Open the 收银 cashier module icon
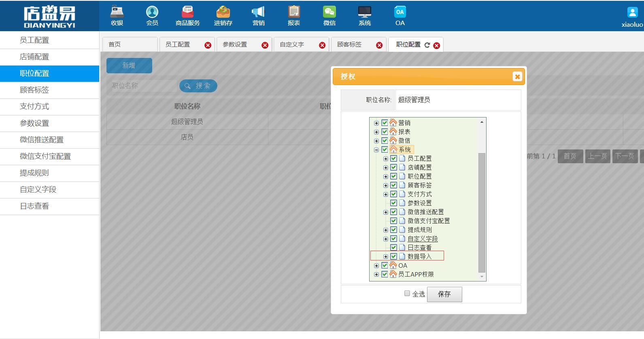 (x=117, y=12)
